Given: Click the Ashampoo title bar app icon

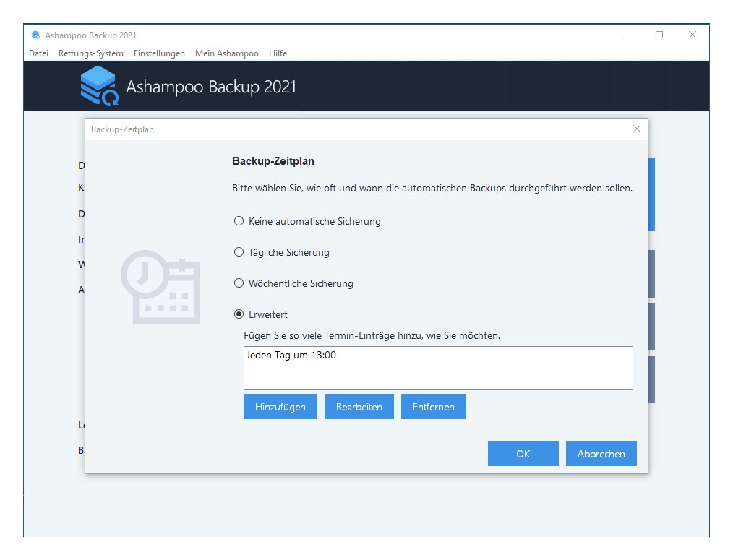Looking at the screenshot, I should [x=35, y=35].
